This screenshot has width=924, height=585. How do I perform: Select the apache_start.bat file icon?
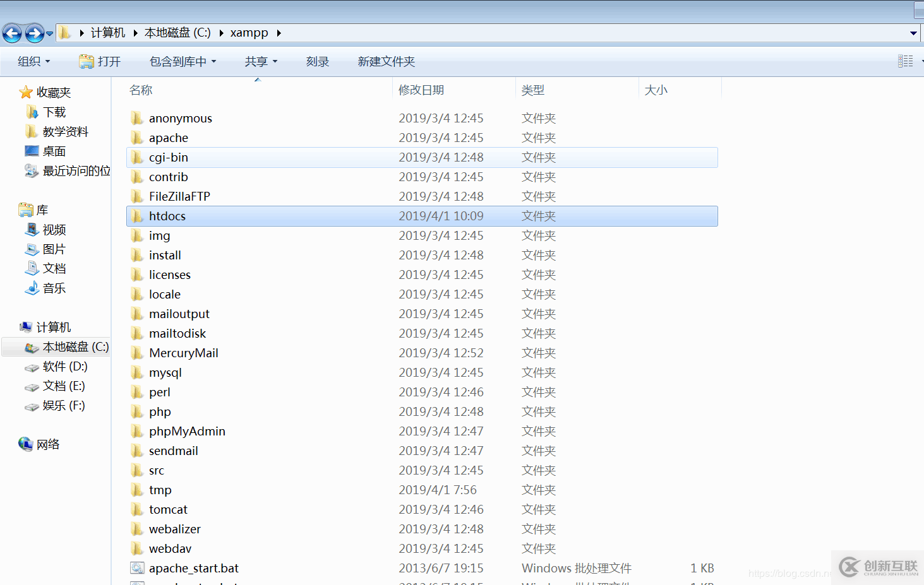click(137, 568)
